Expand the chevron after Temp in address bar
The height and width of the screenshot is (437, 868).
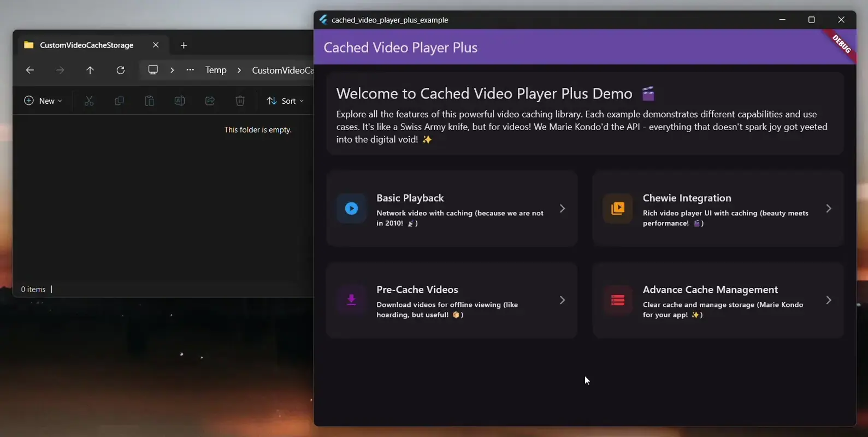[239, 70]
